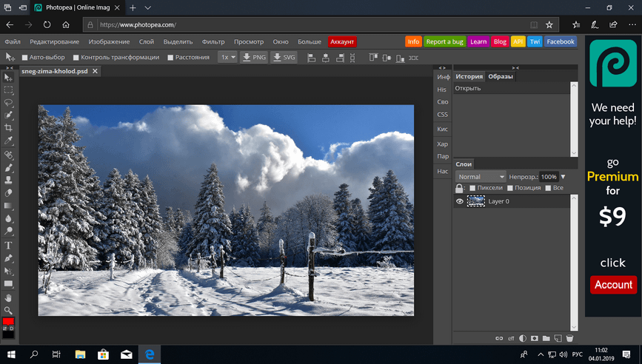
Task: Select the Lasso tool
Action: (x=8, y=103)
